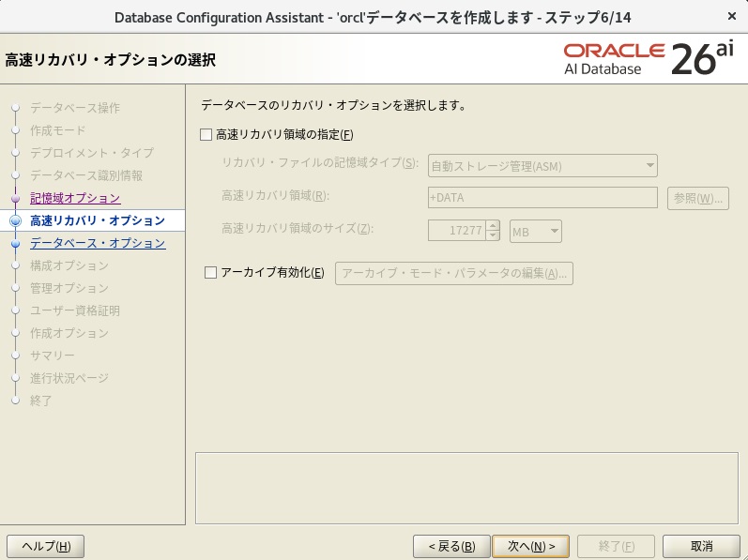This screenshot has height=560, width=748.
Task: Click the デプロイメント・タイプ step
Action: click(x=92, y=153)
